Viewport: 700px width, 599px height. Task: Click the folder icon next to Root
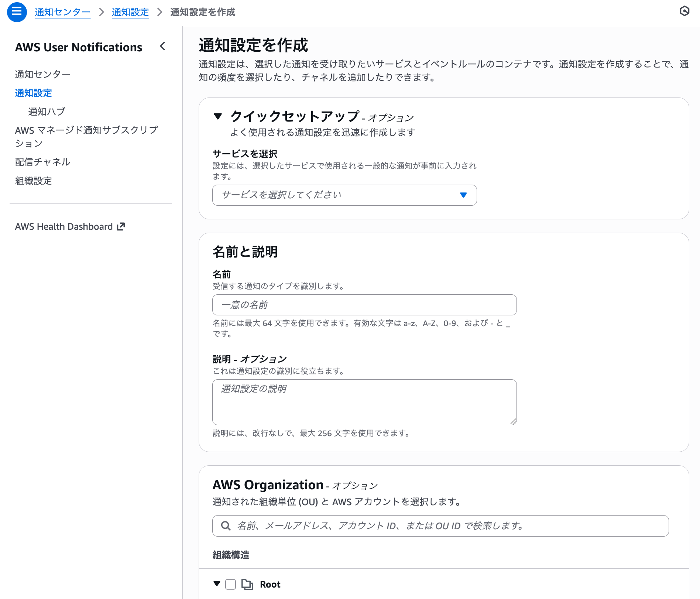tap(248, 584)
